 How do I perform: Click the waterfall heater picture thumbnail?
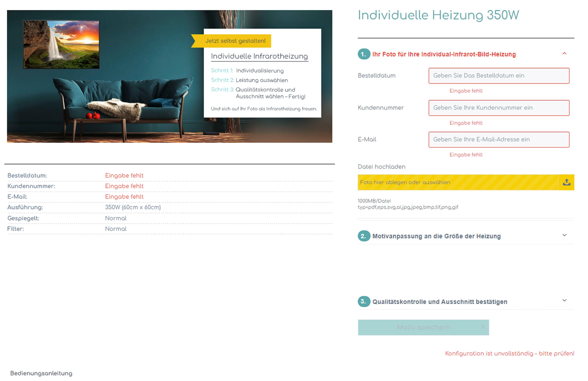pyautogui.click(x=61, y=45)
